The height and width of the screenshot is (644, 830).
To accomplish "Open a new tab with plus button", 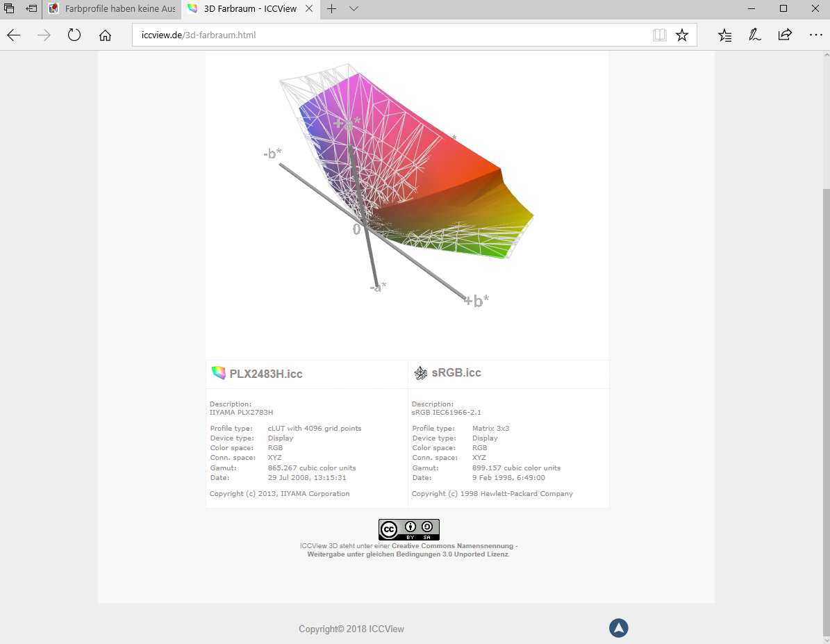I will click(332, 9).
